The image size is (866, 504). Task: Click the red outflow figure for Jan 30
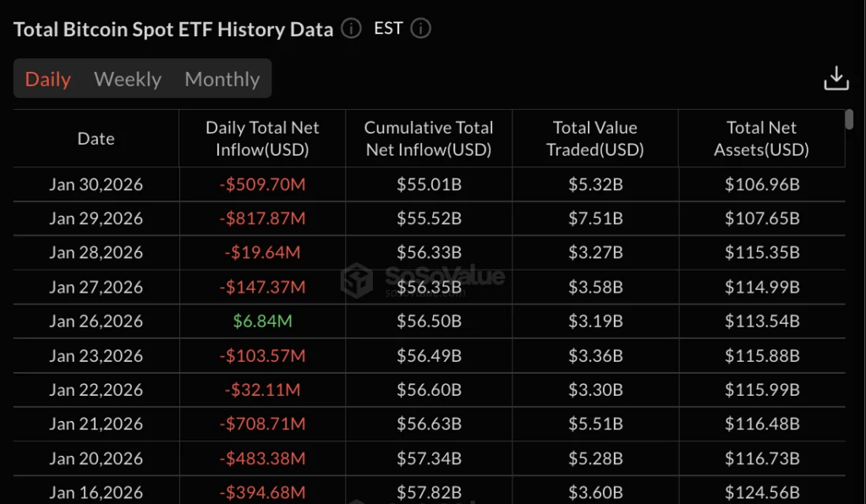(x=261, y=184)
